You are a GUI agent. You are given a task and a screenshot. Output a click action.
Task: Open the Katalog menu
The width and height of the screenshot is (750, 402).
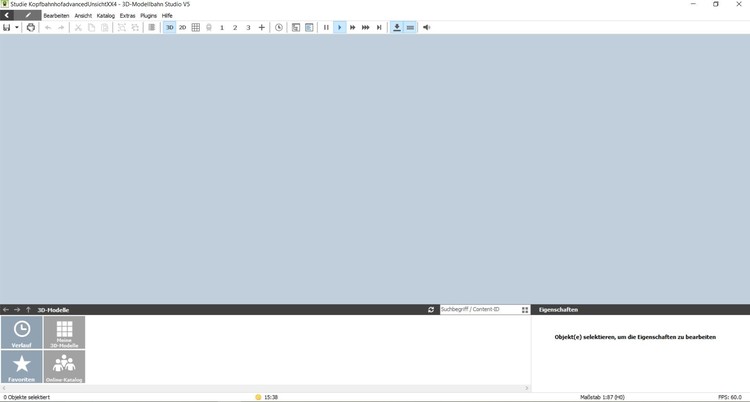[x=106, y=16]
